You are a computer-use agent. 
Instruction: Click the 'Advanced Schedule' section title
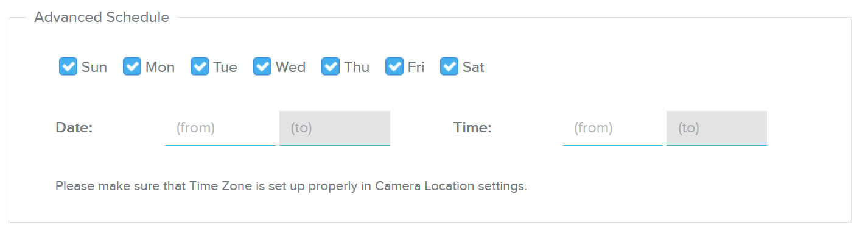(x=102, y=17)
